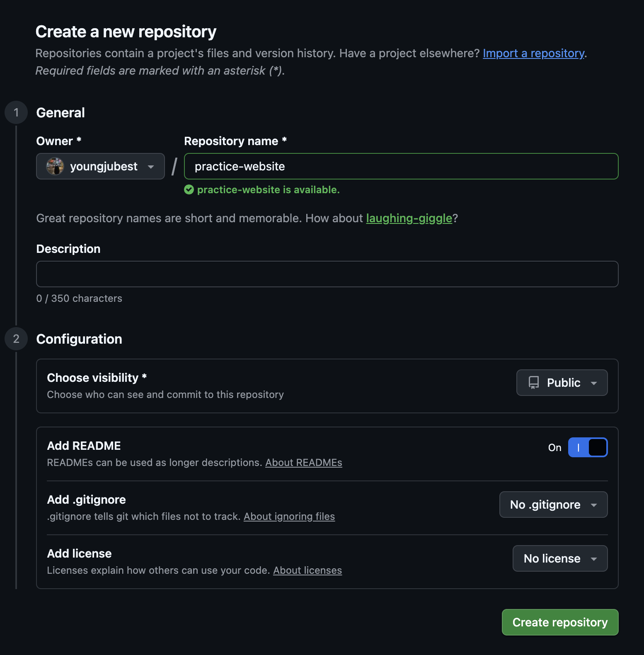The image size is (644, 655).
Task: Click the Create a new repository heading
Action: (x=126, y=32)
